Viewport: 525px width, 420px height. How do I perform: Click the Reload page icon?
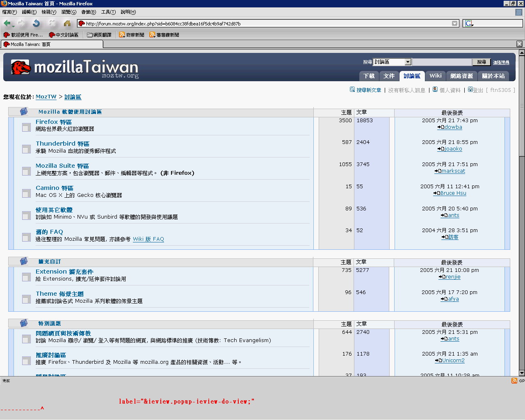[37, 23]
